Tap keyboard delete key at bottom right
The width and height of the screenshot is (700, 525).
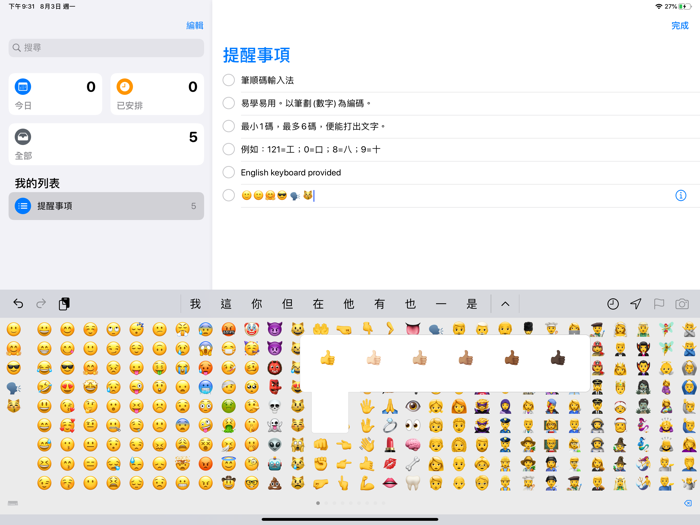coord(688,503)
